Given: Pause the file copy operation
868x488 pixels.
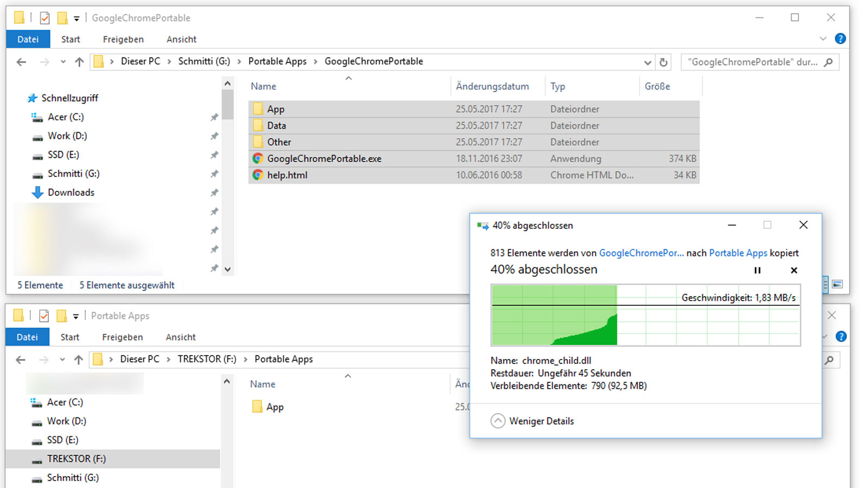Looking at the screenshot, I should pyautogui.click(x=757, y=270).
